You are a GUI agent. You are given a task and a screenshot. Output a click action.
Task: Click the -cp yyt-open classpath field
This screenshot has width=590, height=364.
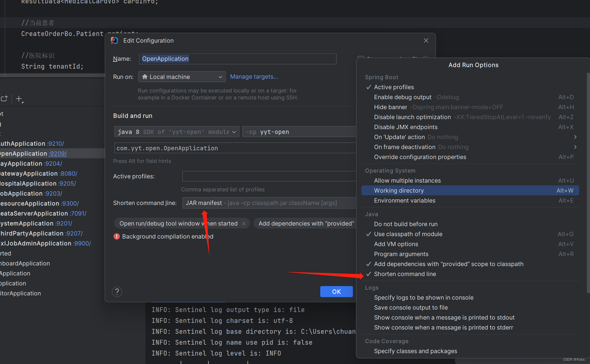pos(299,132)
